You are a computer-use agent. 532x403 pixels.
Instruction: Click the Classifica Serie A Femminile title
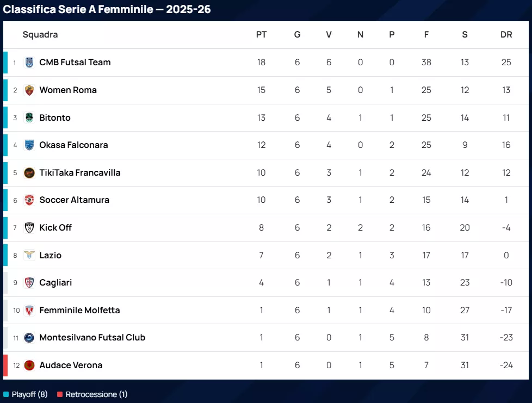coord(107,9)
